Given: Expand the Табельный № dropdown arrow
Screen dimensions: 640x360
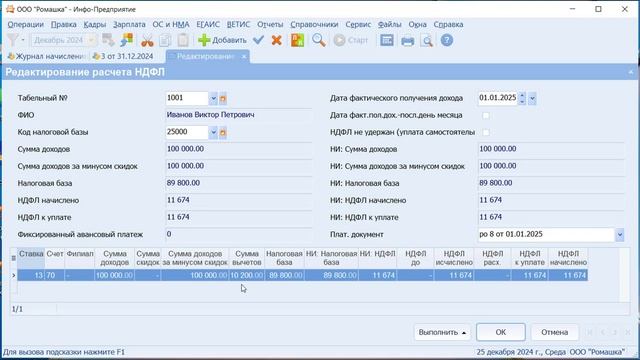Looking at the screenshot, I should [x=213, y=98].
